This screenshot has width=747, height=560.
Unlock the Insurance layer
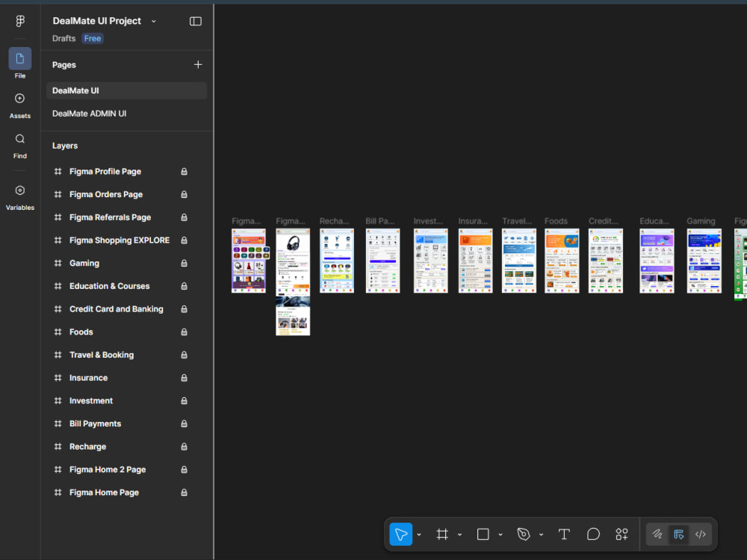coord(184,378)
